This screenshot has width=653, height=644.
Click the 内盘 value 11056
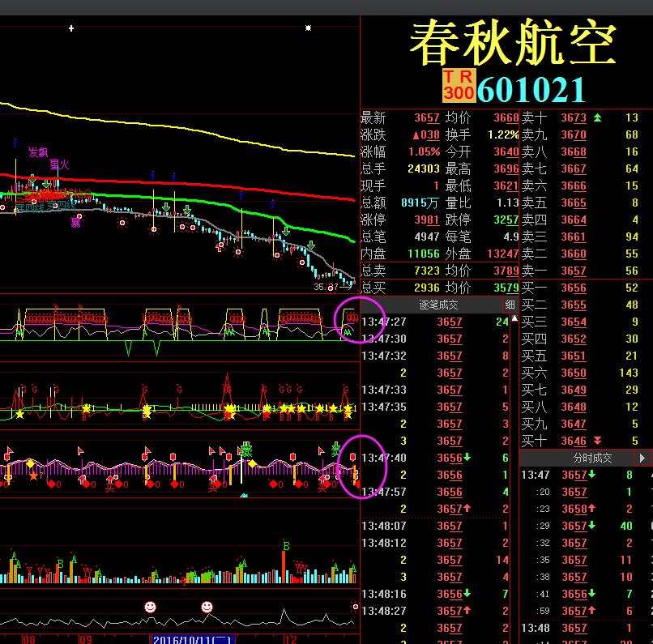pyautogui.click(x=424, y=254)
